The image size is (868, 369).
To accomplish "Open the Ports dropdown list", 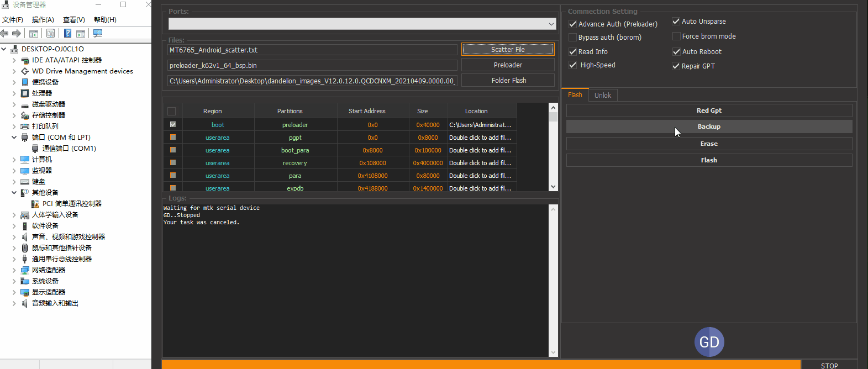I will pyautogui.click(x=551, y=24).
